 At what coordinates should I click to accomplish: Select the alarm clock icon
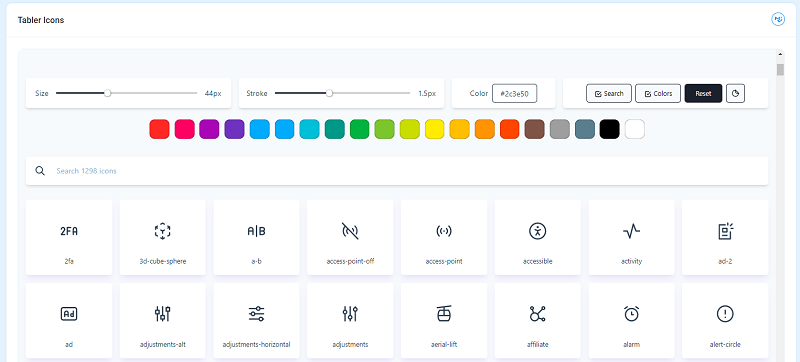[631, 314]
